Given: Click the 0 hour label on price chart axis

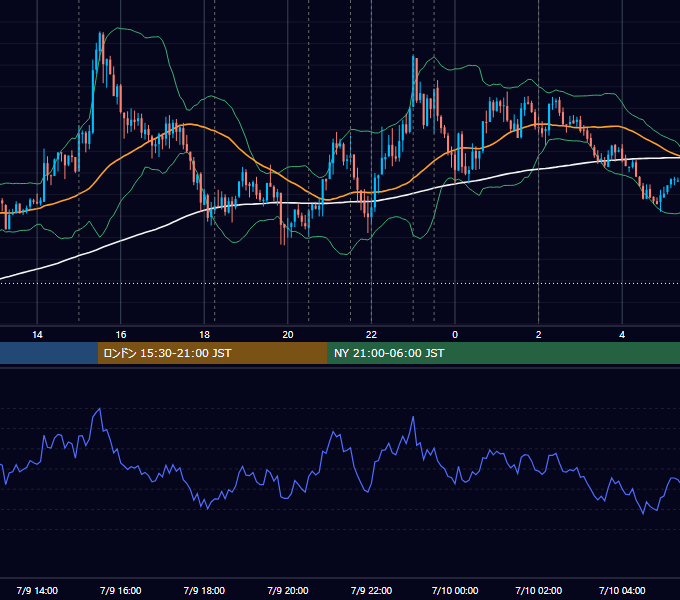Looking at the screenshot, I should pos(455,334).
